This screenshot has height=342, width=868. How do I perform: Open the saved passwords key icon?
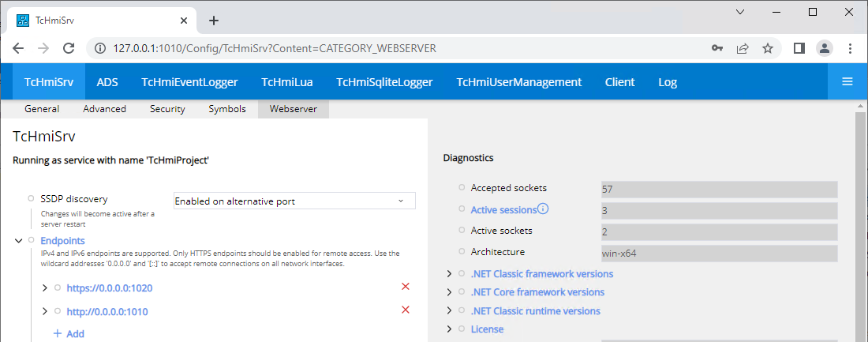click(x=717, y=48)
